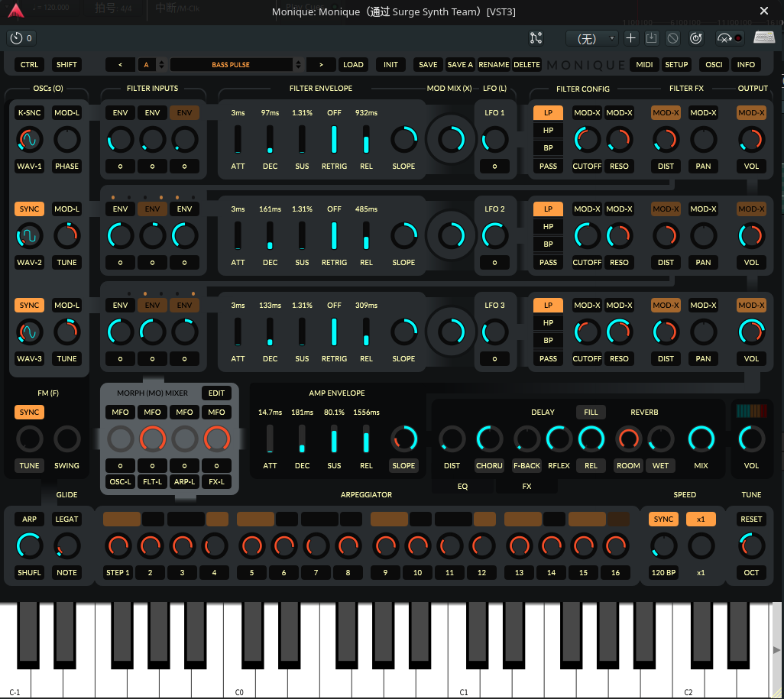Click first filter envelope DEC slider (97ms)

click(270, 140)
